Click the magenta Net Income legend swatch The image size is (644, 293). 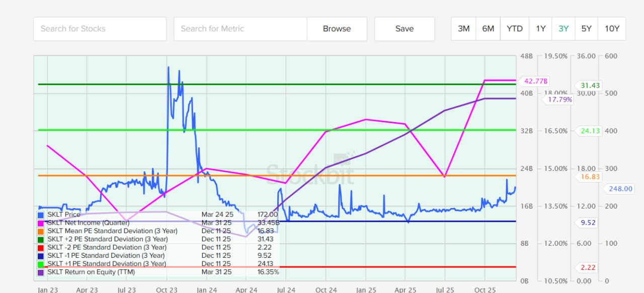[41, 223]
